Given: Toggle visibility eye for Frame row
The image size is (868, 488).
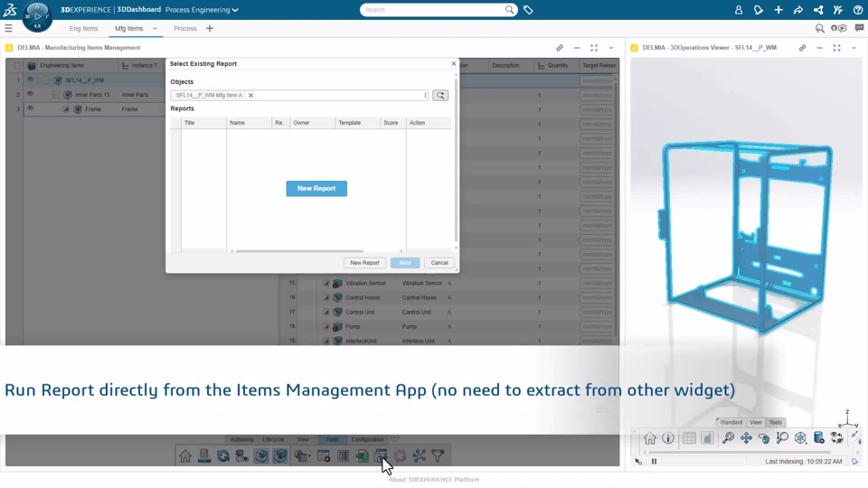Looking at the screenshot, I should [x=30, y=108].
